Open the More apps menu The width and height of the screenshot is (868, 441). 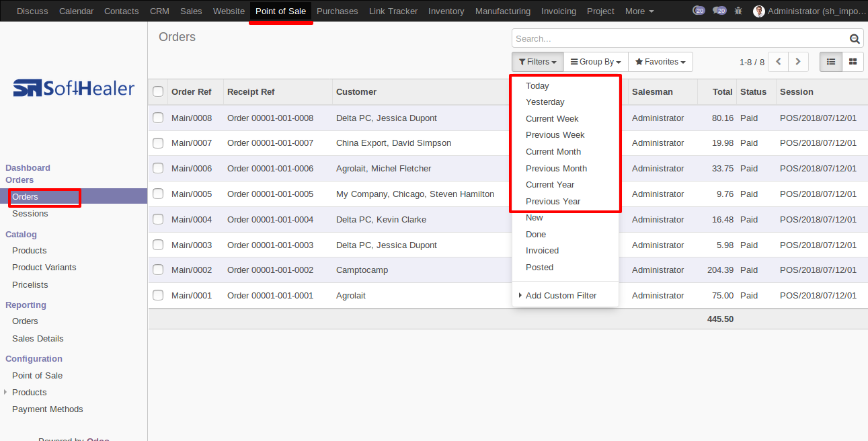pyautogui.click(x=639, y=11)
